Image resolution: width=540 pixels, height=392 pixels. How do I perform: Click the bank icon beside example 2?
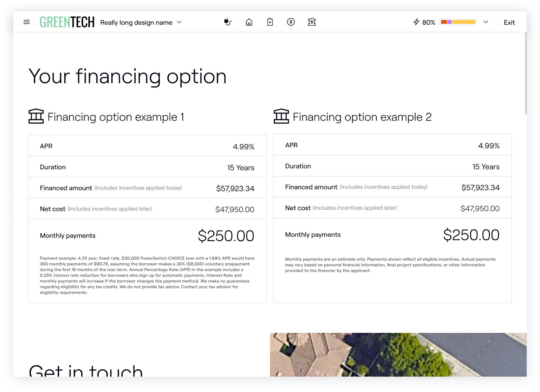pos(281,116)
